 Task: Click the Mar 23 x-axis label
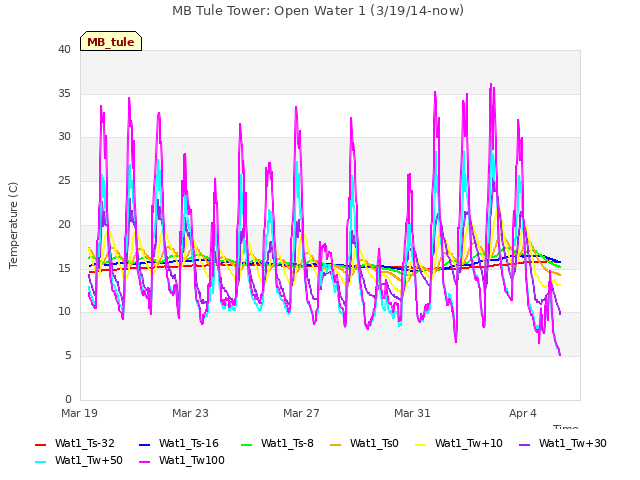click(x=190, y=413)
